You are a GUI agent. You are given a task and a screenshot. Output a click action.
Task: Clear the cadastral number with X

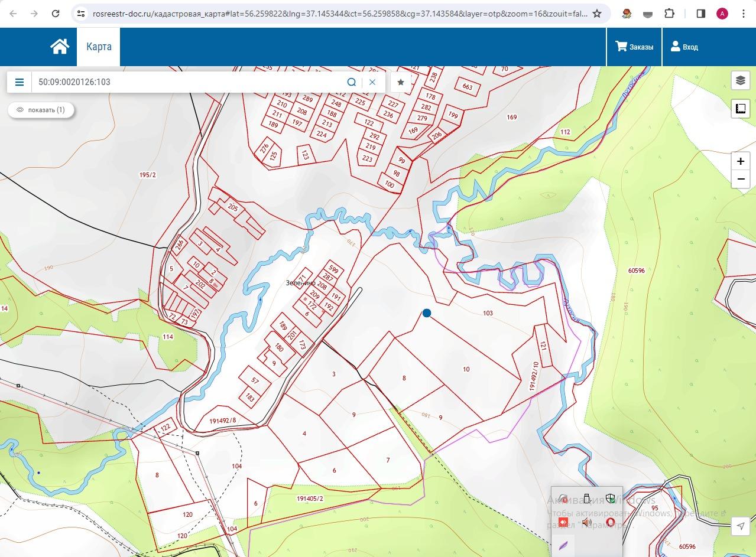point(372,82)
